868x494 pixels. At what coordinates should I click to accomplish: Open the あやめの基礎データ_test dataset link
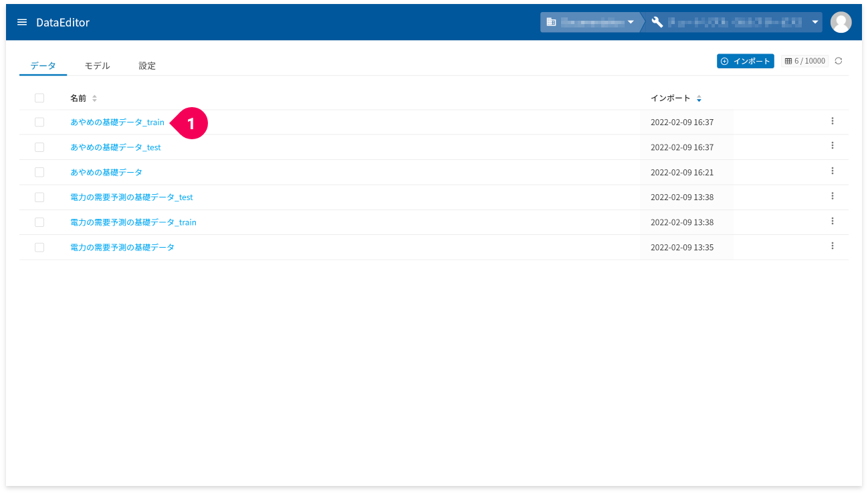tap(116, 147)
